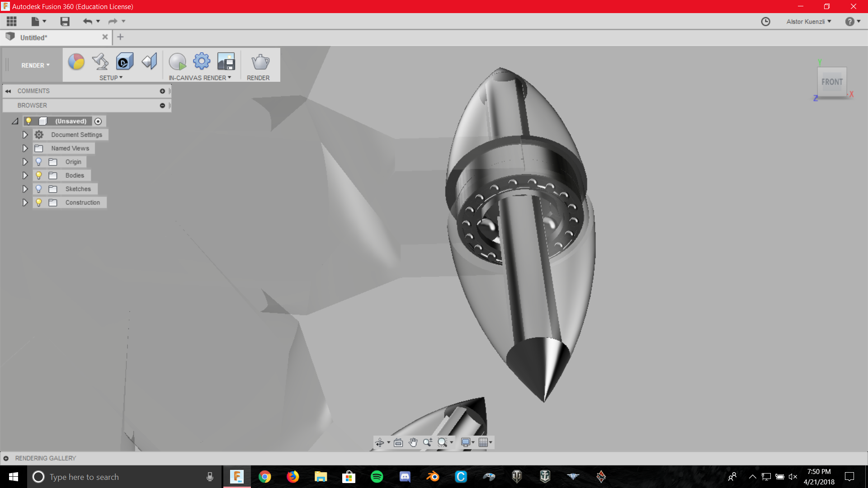Expand the COMMENTS panel
This screenshot has height=488, width=868.
[162, 91]
